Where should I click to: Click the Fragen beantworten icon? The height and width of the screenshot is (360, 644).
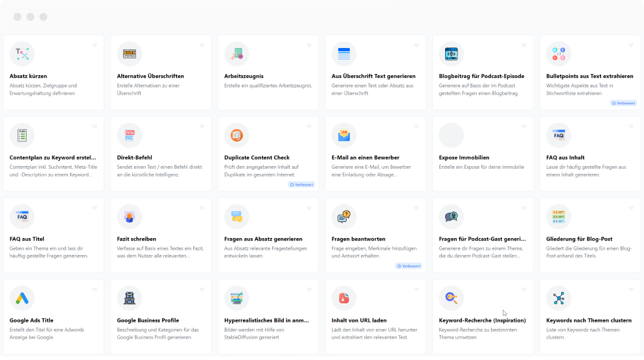pos(344,217)
